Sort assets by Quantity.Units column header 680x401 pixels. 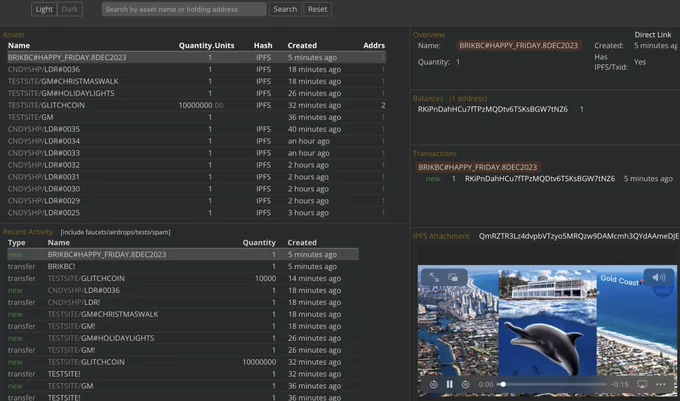[206, 46]
